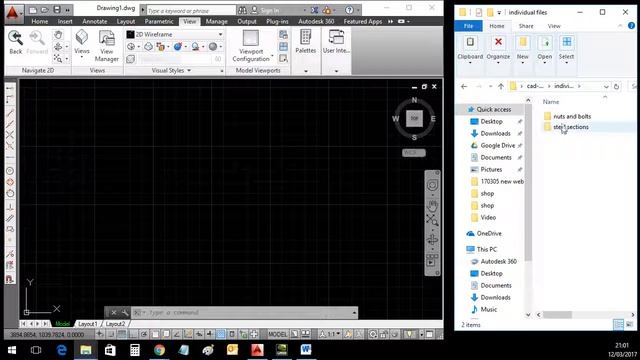Click the New drawing icon in AutoCAD's quick access toolbar

33,10
